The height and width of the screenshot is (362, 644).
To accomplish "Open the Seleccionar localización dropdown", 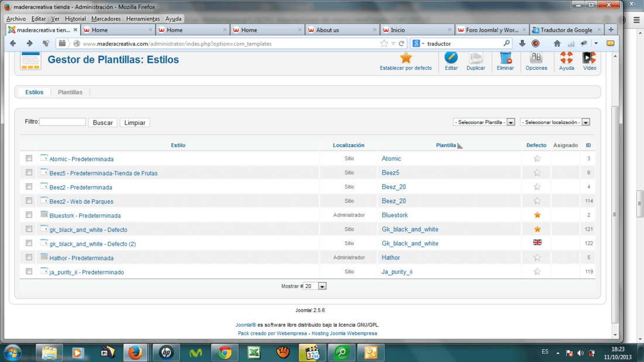I will coord(555,122).
